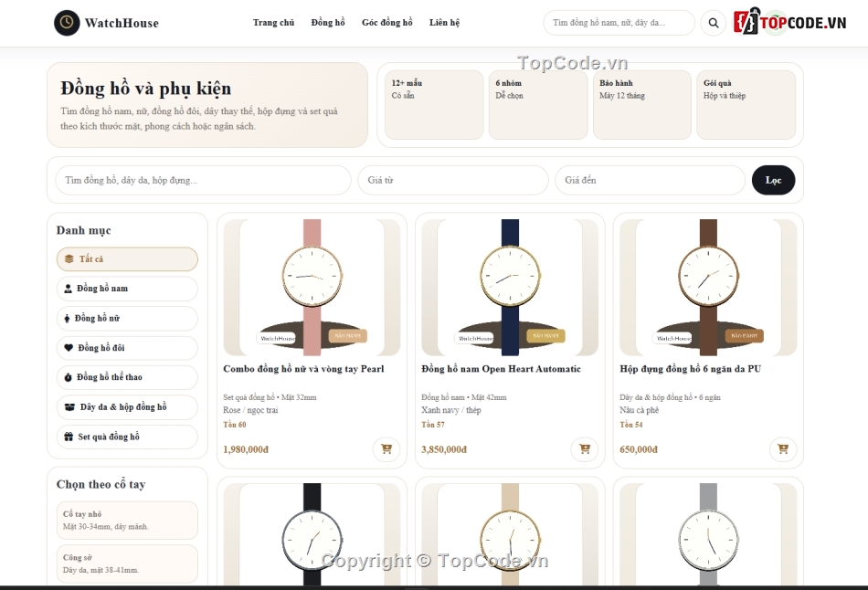Select the Đồng hồ nữ category
Viewport: 868px width, 590px height.
click(x=127, y=318)
